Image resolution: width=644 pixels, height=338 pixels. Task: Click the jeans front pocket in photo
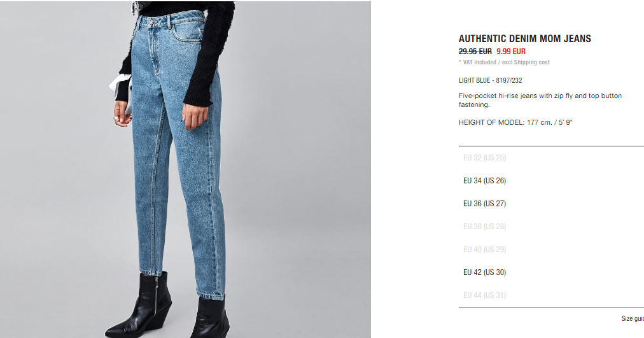click(x=187, y=32)
